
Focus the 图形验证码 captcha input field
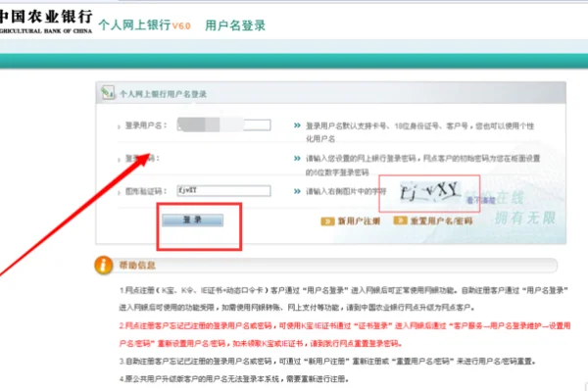point(223,191)
